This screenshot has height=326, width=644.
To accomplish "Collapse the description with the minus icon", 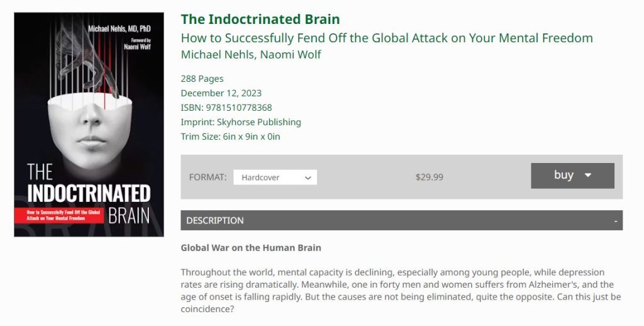I will (616, 221).
